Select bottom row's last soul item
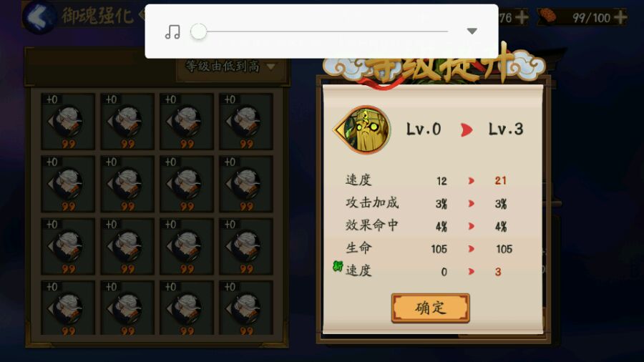The image size is (644, 362). (x=246, y=308)
